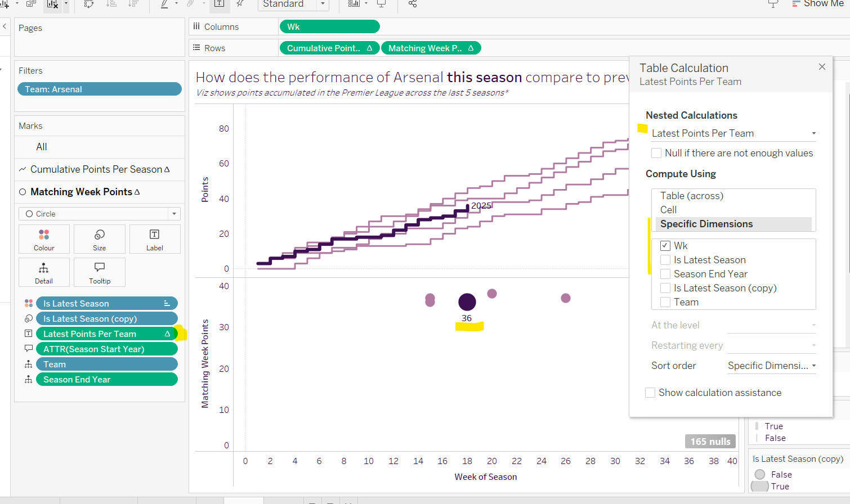850x504 pixels.
Task: Click the sort descending toolbar icon
Action: pos(133,3)
